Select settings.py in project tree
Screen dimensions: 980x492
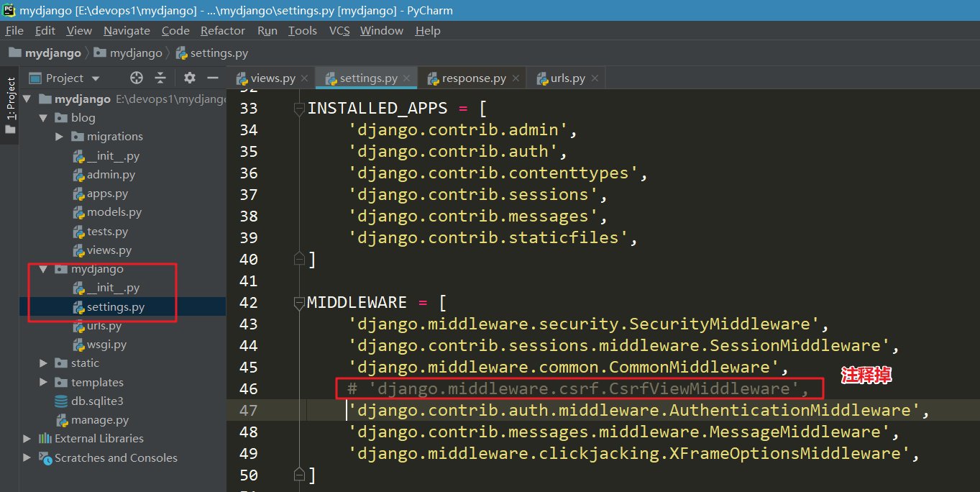point(109,307)
